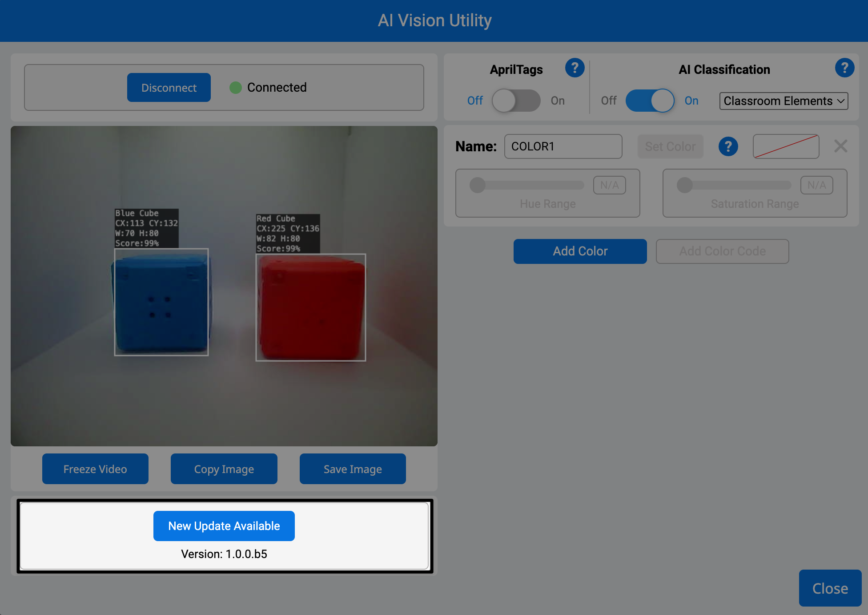The image size is (868, 615).
Task: Click New Update Available
Action: [x=224, y=526]
